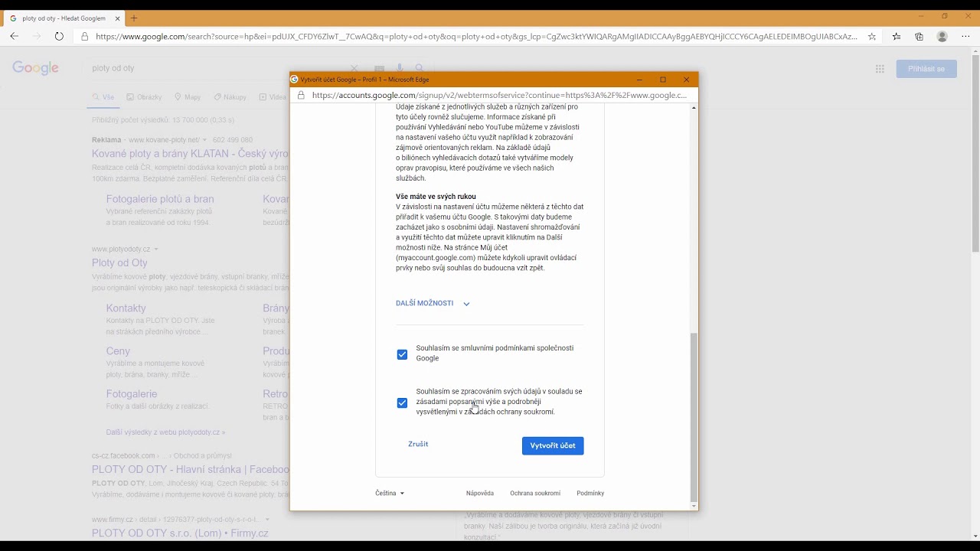Select the Vše search tab

[x=103, y=97]
